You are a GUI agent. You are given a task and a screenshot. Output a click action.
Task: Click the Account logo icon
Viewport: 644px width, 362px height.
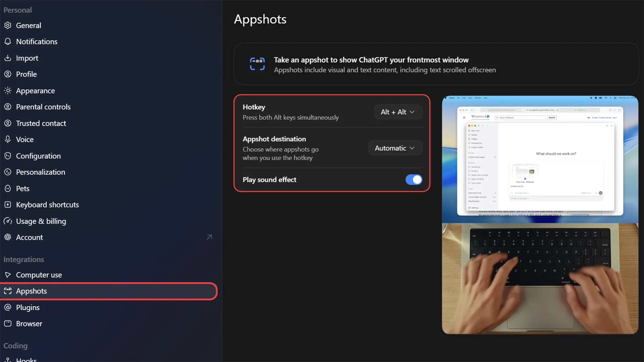tap(8, 237)
